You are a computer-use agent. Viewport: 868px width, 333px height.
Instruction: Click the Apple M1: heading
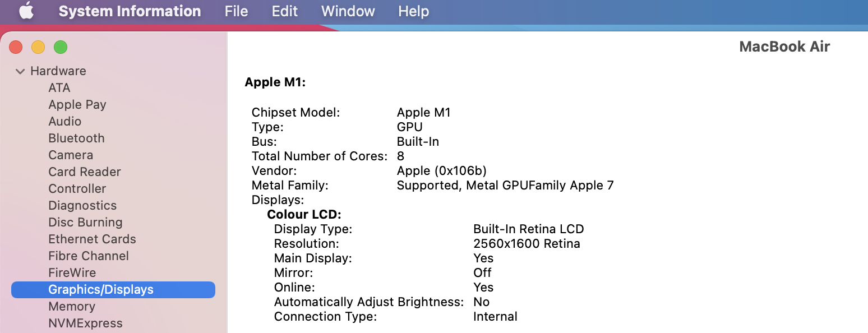click(x=275, y=82)
